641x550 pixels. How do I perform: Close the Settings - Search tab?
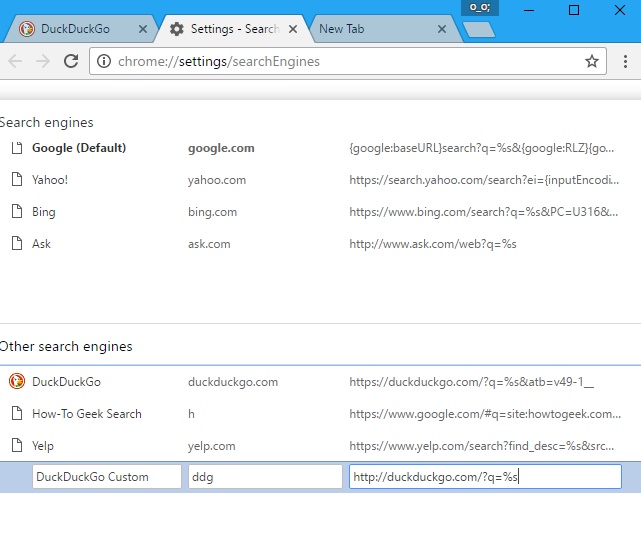click(293, 29)
